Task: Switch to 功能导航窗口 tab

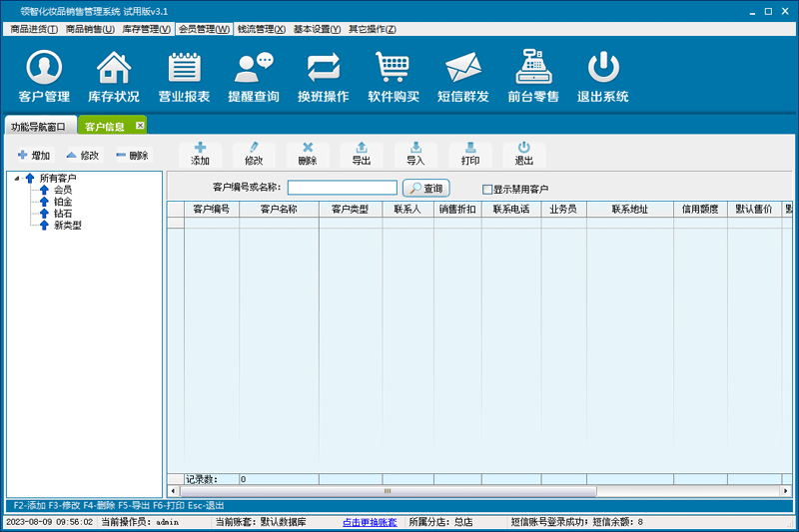Action: (x=40, y=126)
